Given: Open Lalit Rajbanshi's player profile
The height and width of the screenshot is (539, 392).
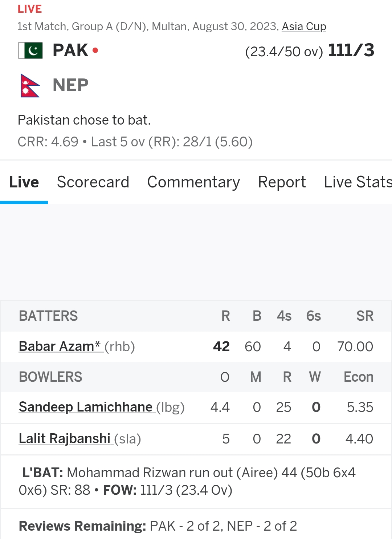Looking at the screenshot, I should click(x=65, y=439).
